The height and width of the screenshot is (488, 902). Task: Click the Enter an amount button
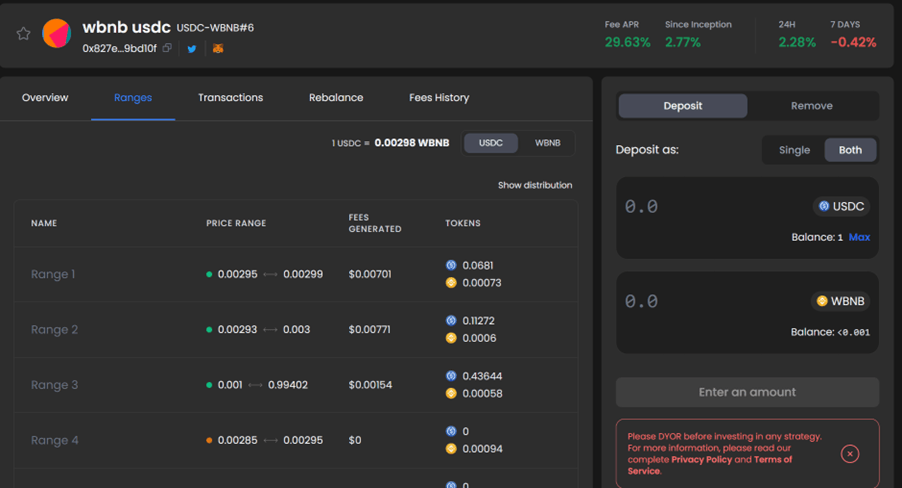(x=747, y=392)
